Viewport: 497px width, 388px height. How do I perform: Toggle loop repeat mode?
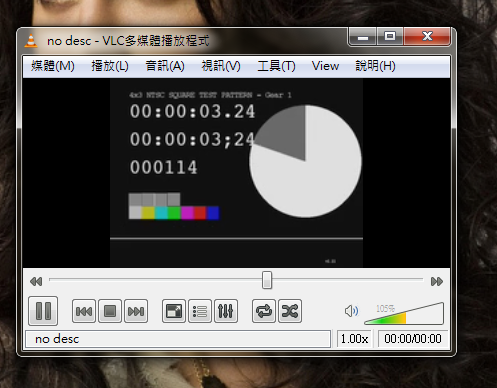click(x=264, y=311)
